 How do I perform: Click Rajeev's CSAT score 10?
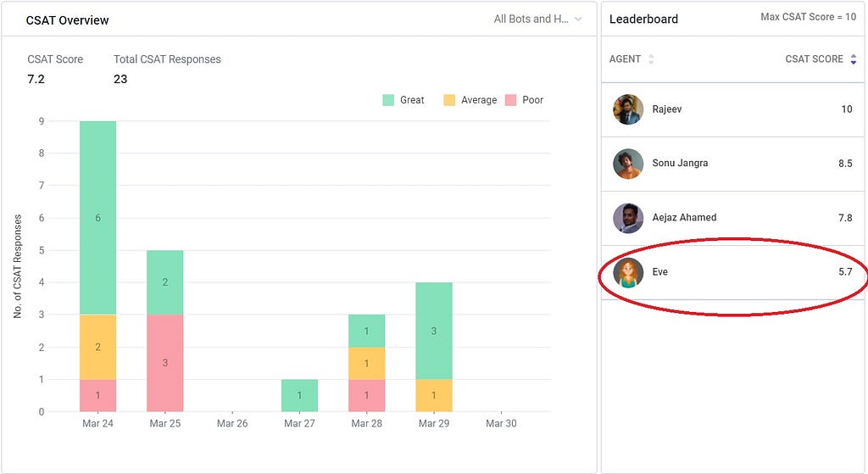click(847, 109)
